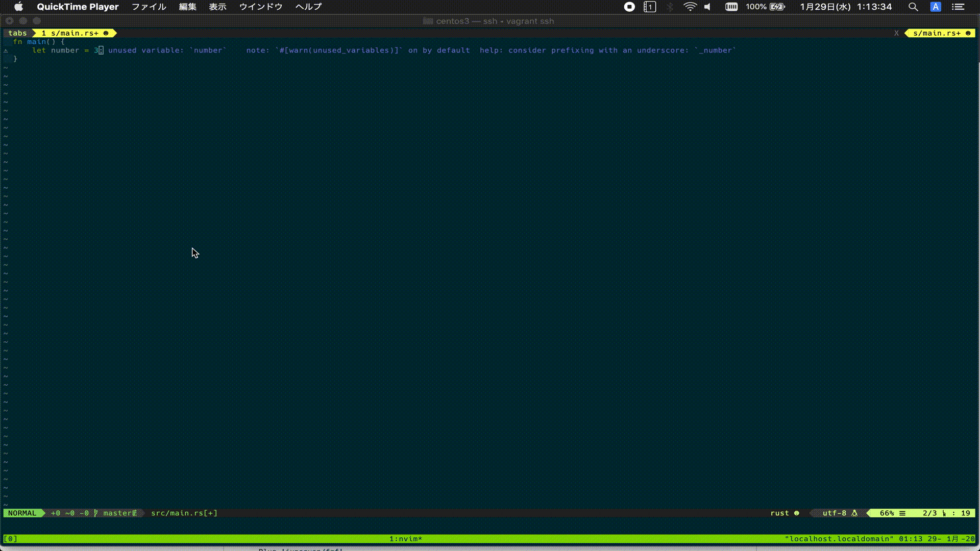Click the warning sign in the sign column
This screenshot has width=980, height=551.
click(x=5, y=50)
